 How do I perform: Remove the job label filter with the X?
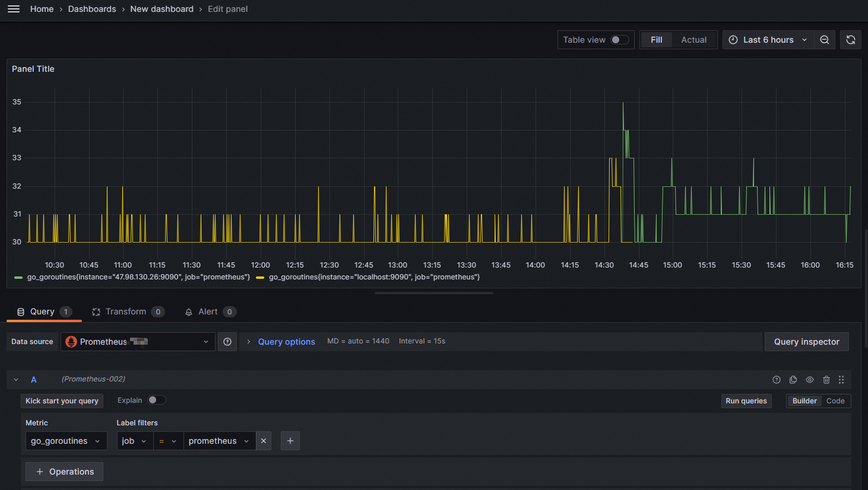coord(263,441)
